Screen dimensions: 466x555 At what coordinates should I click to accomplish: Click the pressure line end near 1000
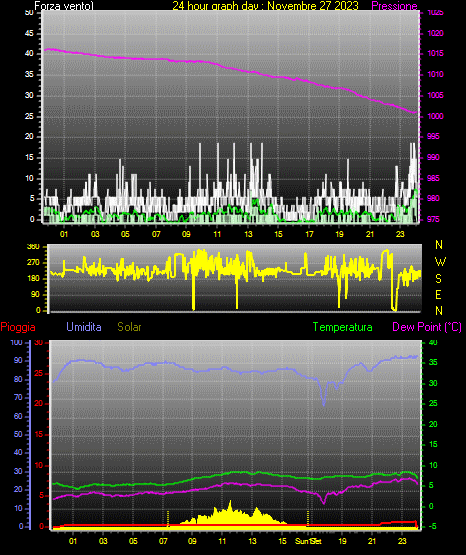click(x=415, y=113)
